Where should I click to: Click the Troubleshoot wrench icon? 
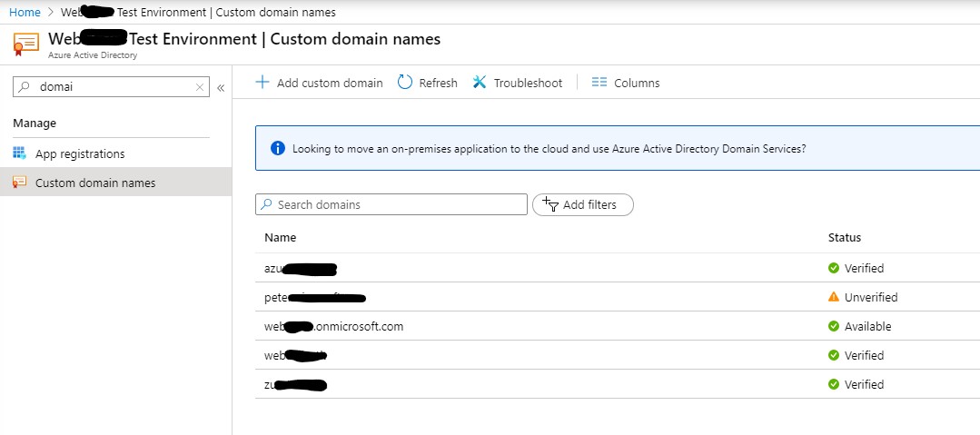click(x=480, y=82)
